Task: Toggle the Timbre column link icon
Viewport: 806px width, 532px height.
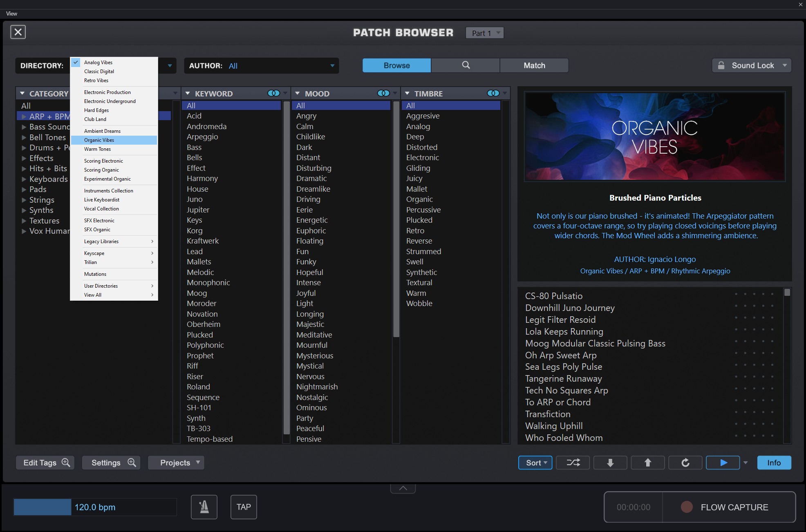Action: [x=493, y=94]
